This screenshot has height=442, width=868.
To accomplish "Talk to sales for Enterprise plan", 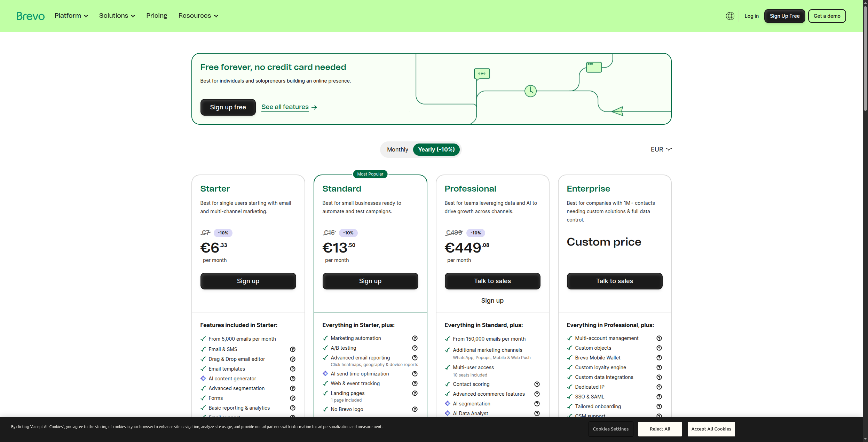I will 615,281.
